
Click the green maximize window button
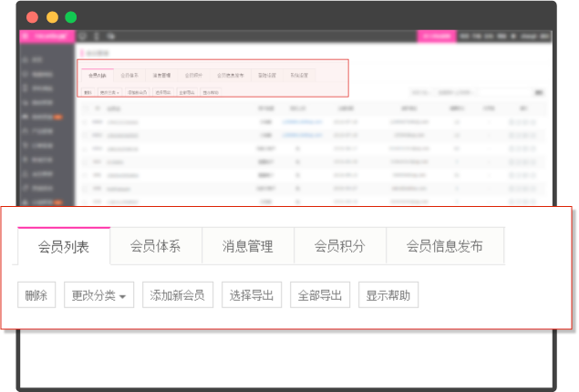71,16
